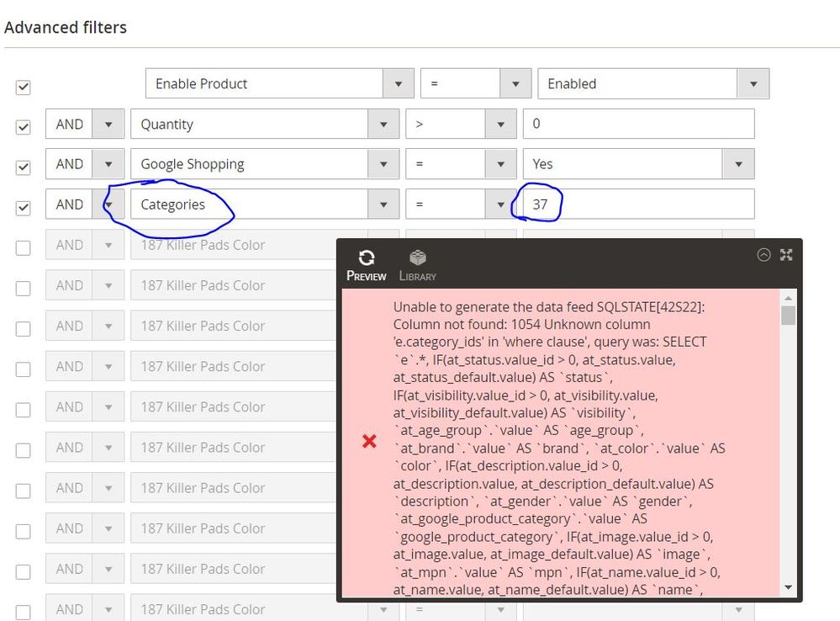The height and width of the screenshot is (621, 840).
Task: Uncheck the Enable Product filter row
Action: [x=23, y=86]
